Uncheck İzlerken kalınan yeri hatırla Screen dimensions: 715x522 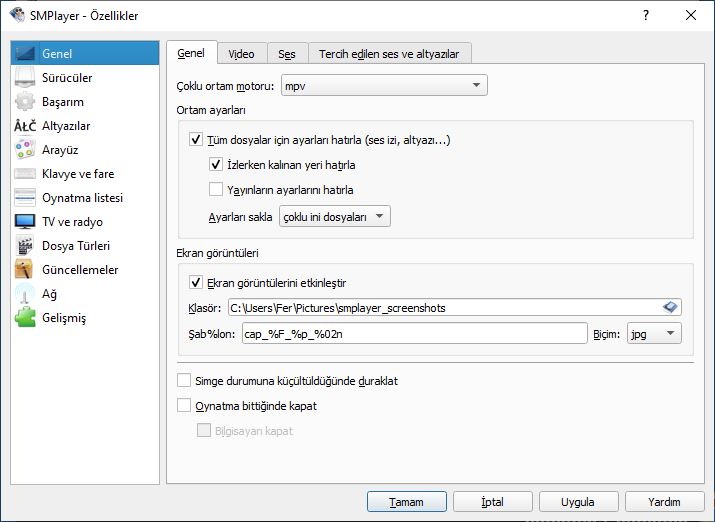point(216,165)
